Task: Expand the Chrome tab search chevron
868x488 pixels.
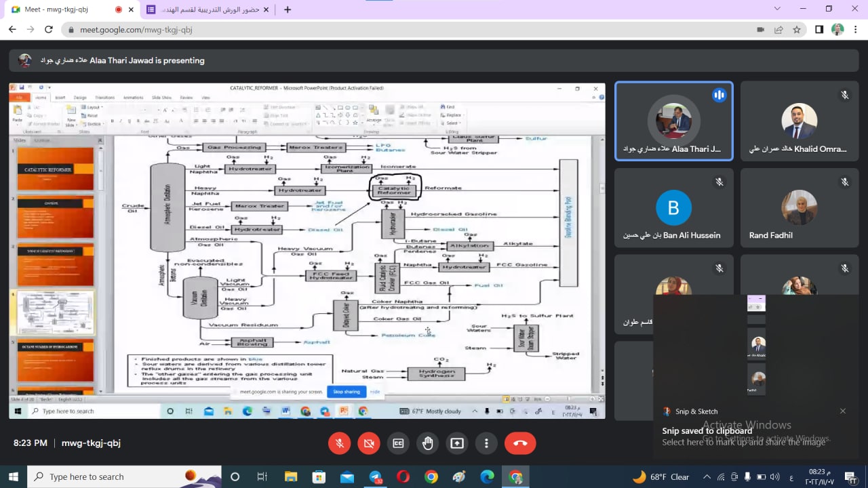Action: click(777, 9)
